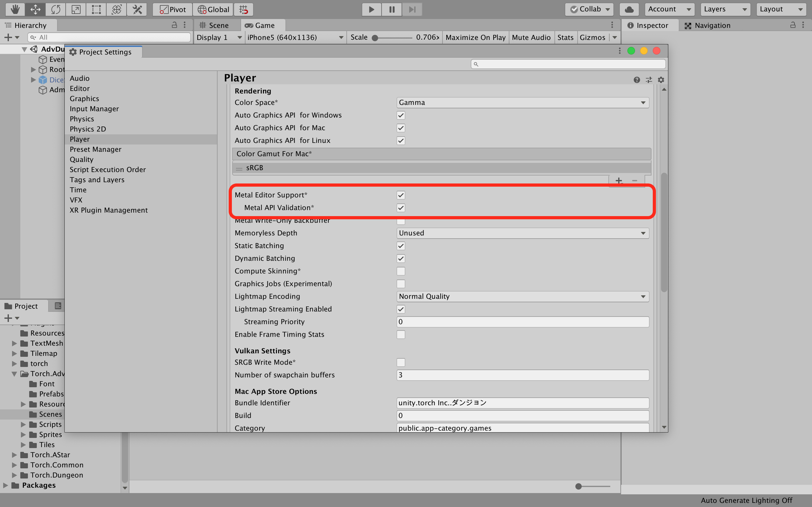Click the Layout dropdown in toolbar
Image resolution: width=812 pixels, height=507 pixels.
click(x=780, y=9)
